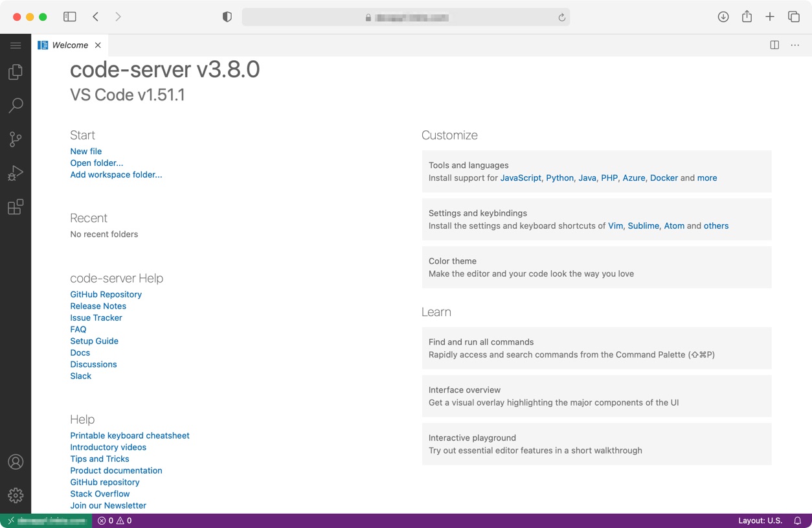Split the editor using the top-right icon
This screenshot has height=528, width=812.
[774, 45]
